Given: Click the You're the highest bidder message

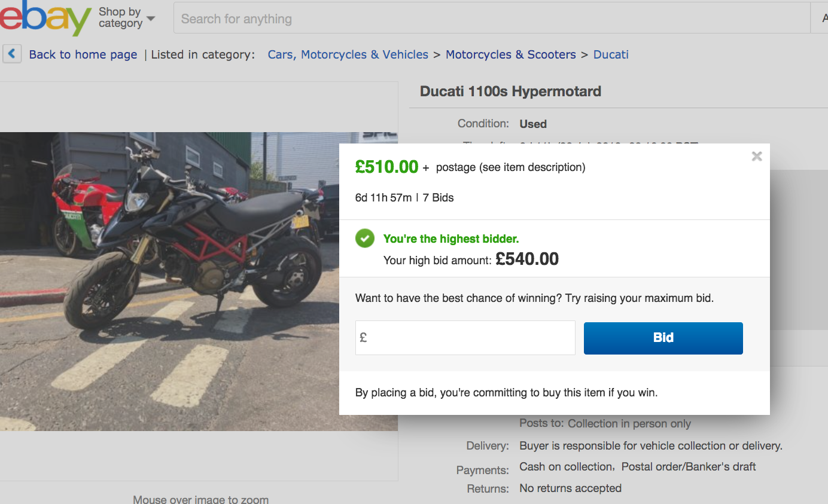Looking at the screenshot, I should pyautogui.click(x=451, y=239).
